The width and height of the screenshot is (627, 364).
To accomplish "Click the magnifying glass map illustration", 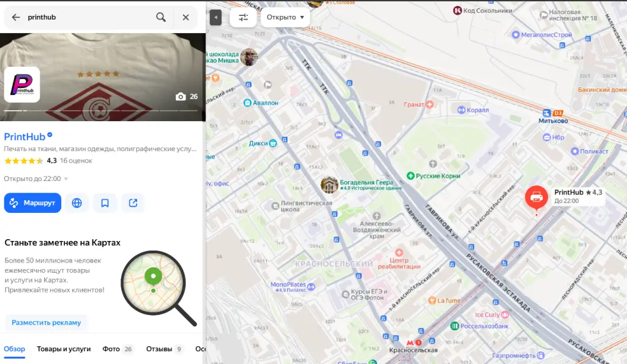I will point(159,288).
